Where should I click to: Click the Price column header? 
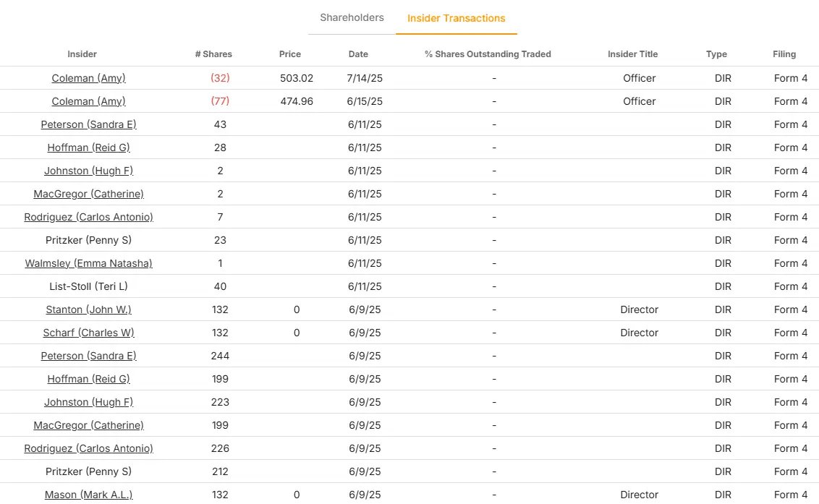(x=290, y=54)
